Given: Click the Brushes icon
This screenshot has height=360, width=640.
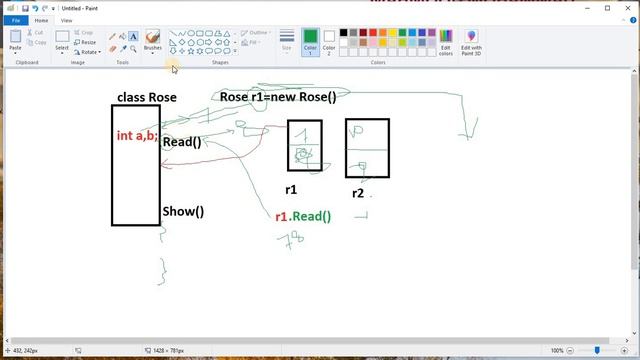Looking at the screenshot, I should click(x=153, y=36).
